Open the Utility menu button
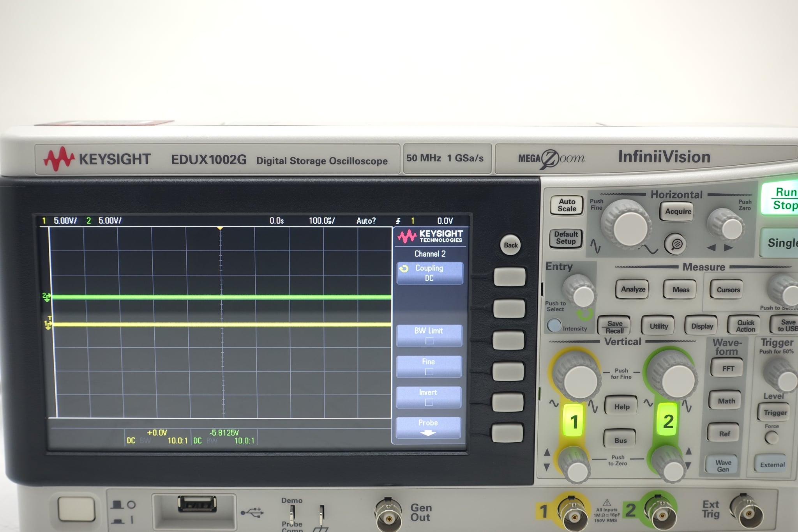This screenshot has width=798, height=532. click(659, 326)
